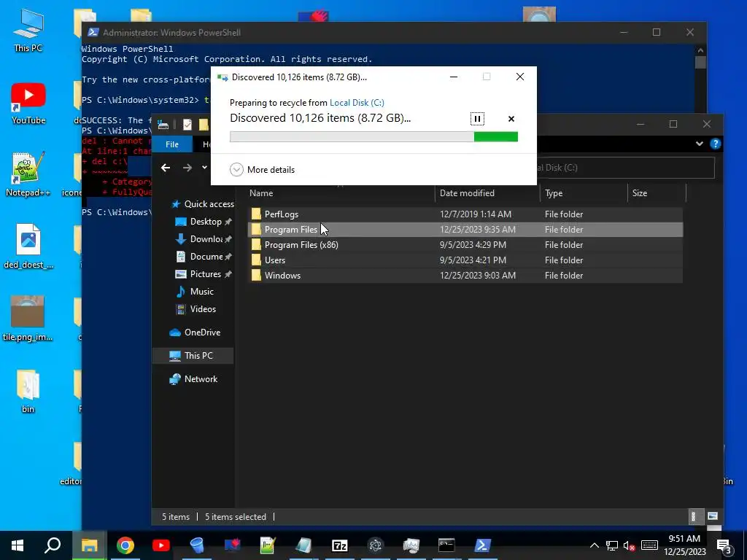747x560 pixels.
Task: Open Pictures in the navigation pane
Action: (204, 274)
